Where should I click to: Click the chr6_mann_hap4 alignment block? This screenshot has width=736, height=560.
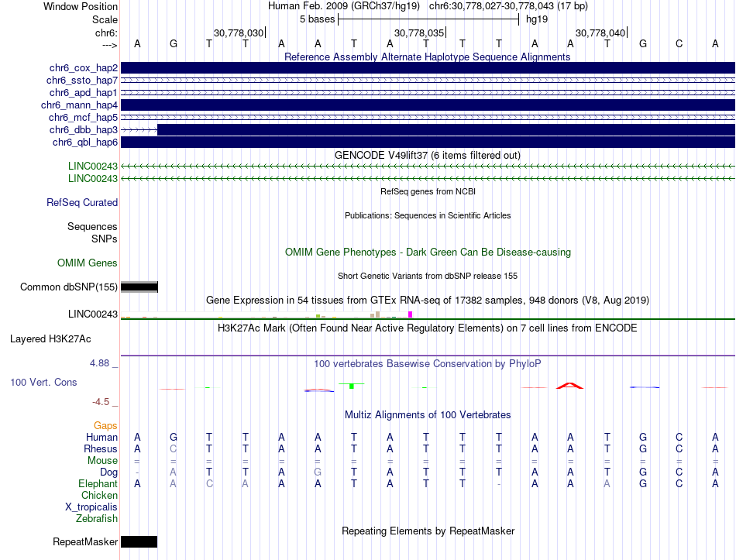click(428, 105)
